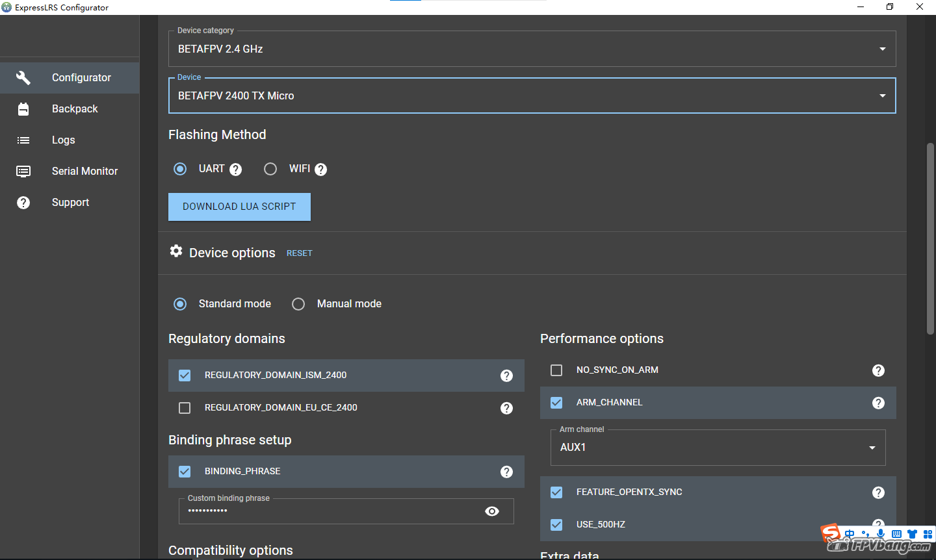Check REGULATORY_DOMAIN_EU_CE_2400 checkbox
Image resolution: width=936 pixels, height=560 pixels.
point(185,408)
